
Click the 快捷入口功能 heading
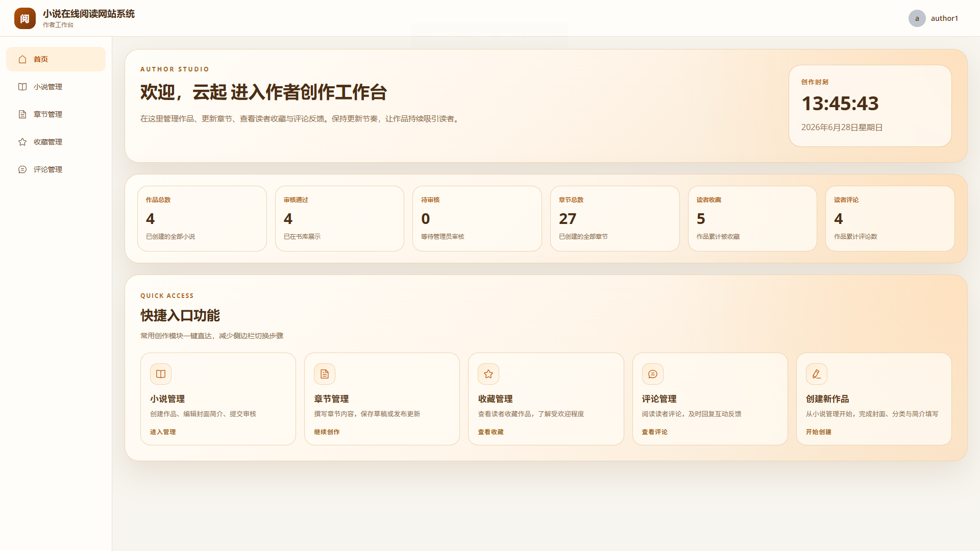[x=180, y=315]
